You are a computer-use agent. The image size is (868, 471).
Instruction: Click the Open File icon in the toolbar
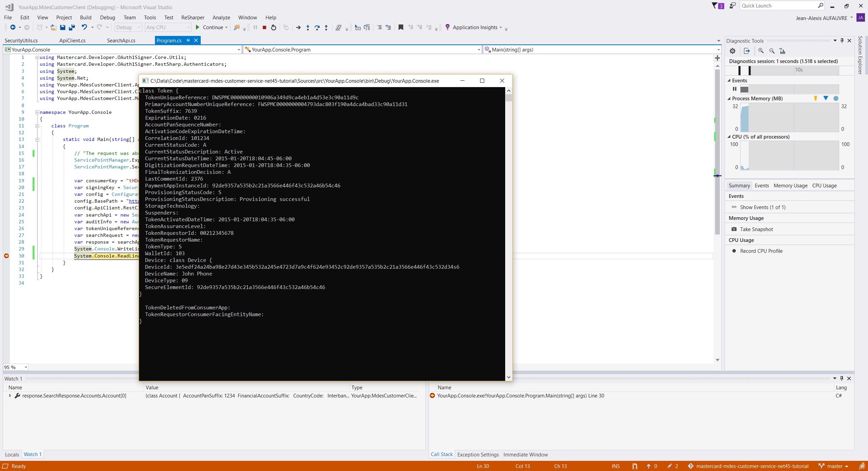click(x=53, y=27)
